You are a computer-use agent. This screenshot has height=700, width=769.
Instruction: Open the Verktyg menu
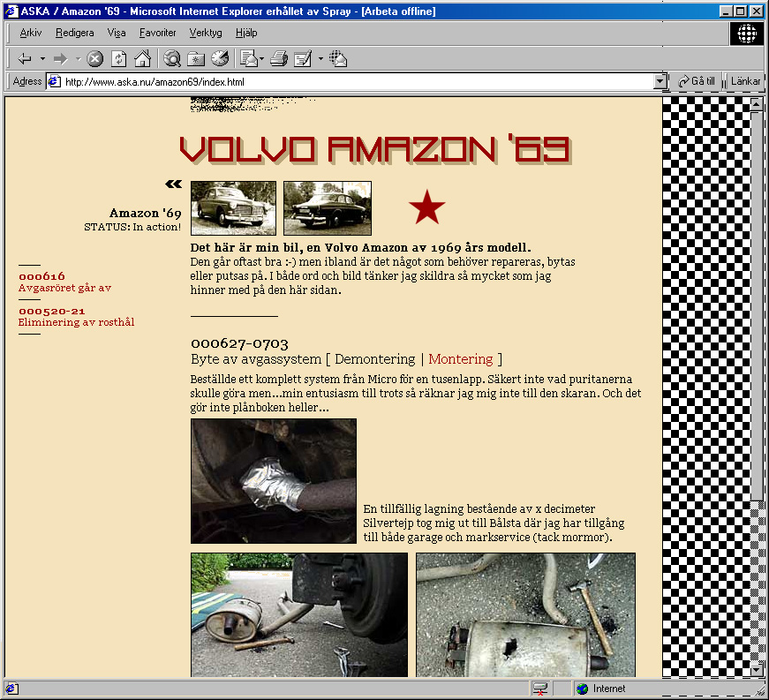pos(206,33)
